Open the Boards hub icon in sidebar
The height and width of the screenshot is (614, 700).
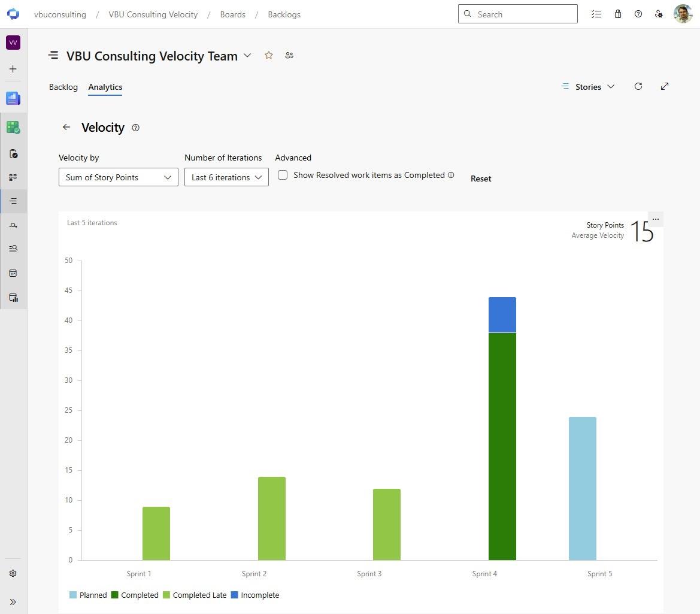(x=13, y=127)
